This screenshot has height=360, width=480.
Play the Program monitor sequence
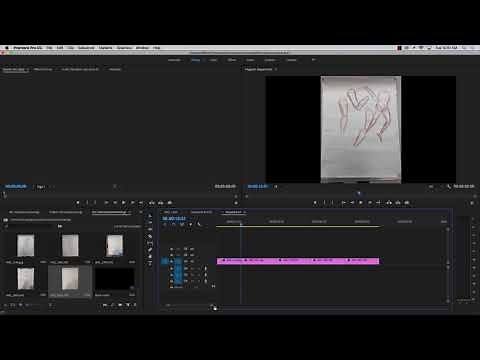tap(361, 203)
